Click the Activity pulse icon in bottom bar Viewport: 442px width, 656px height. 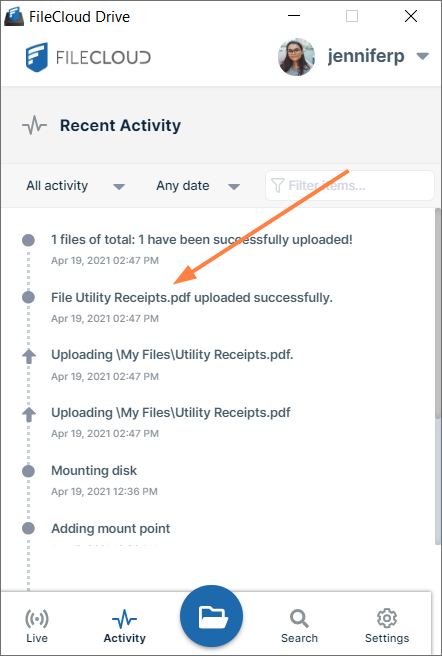click(124, 619)
